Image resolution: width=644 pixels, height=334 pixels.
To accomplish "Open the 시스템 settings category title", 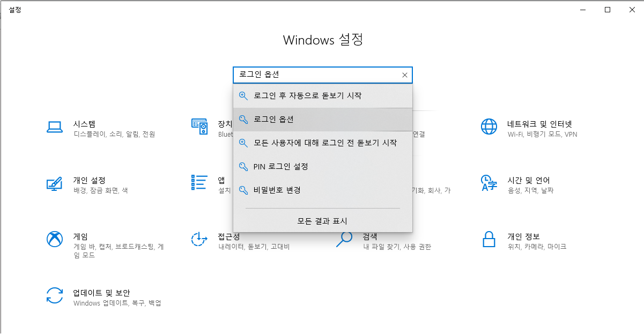I will click(x=84, y=124).
